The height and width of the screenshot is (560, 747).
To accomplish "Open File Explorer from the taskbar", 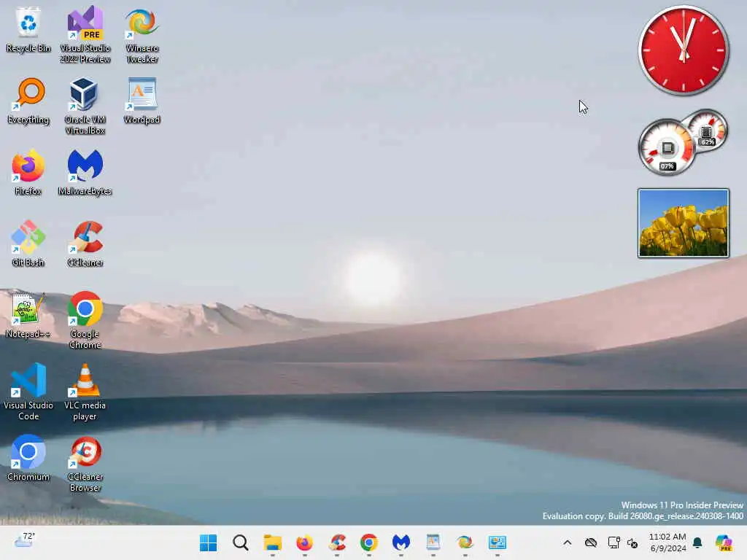I will [273, 542].
